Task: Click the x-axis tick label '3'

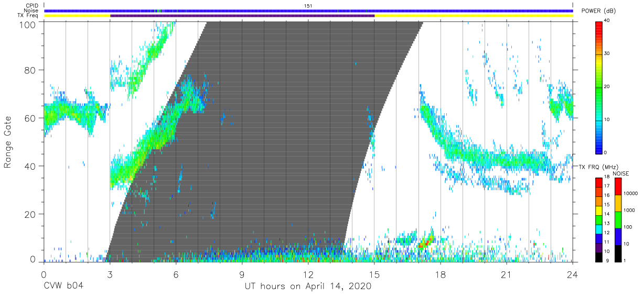Action: [x=110, y=274]
